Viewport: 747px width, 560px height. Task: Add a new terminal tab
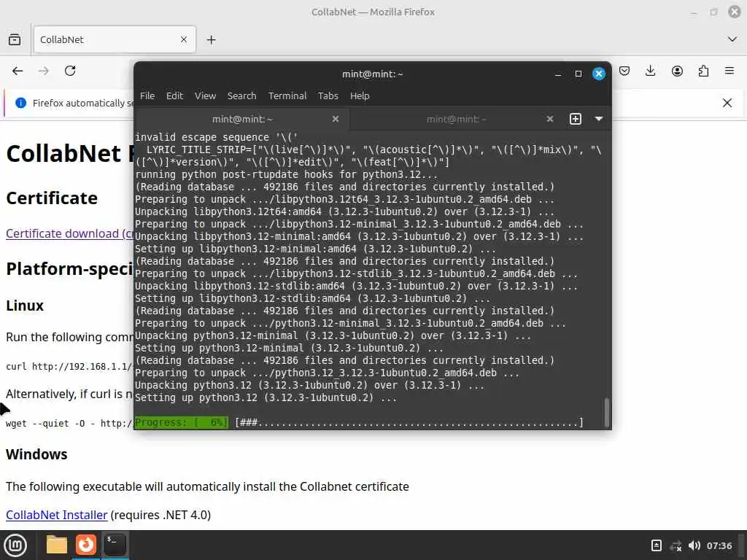576,119
